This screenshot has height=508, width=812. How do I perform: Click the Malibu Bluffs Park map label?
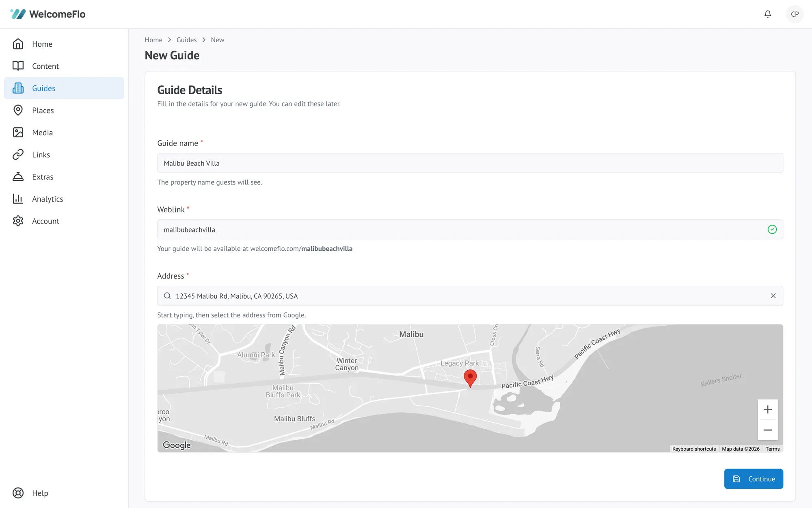coord(283,391)
